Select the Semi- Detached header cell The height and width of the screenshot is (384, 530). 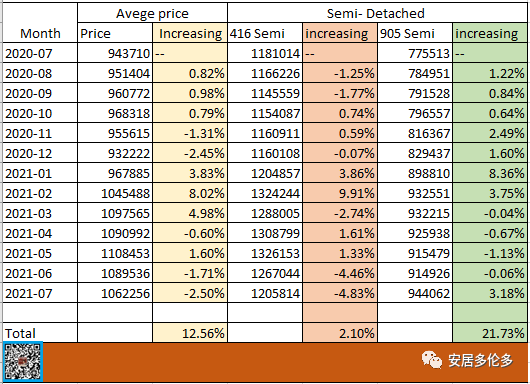tap(376, 13)
